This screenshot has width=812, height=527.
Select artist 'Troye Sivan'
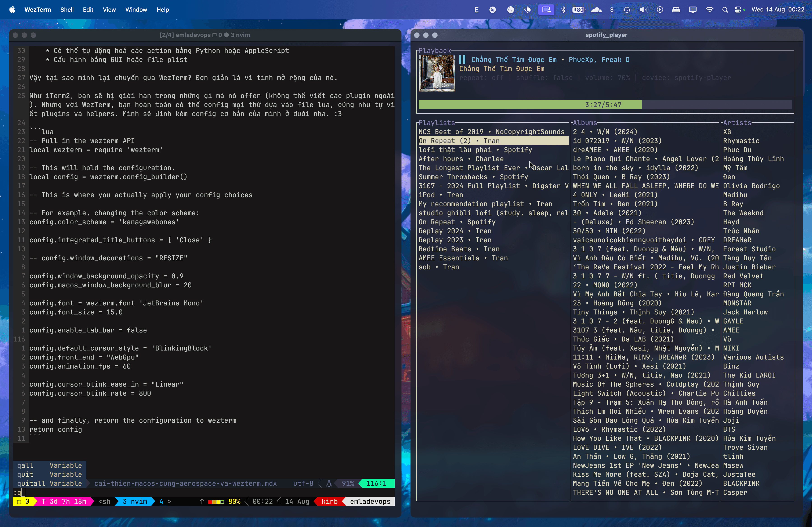point(745,448)
